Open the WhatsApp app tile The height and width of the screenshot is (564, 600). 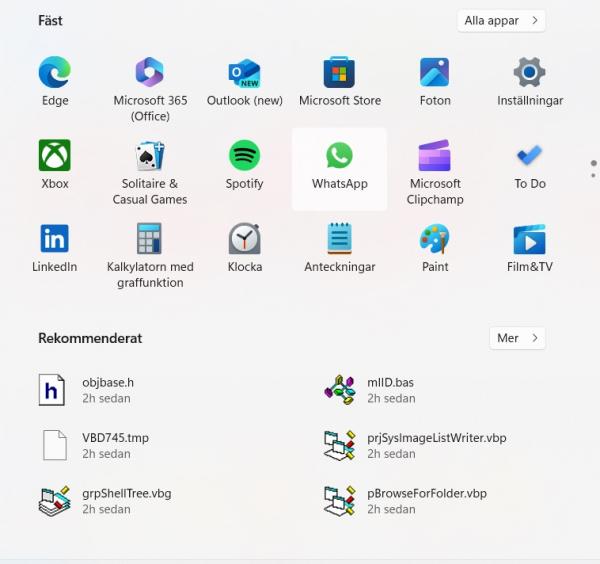pos(339,169)
